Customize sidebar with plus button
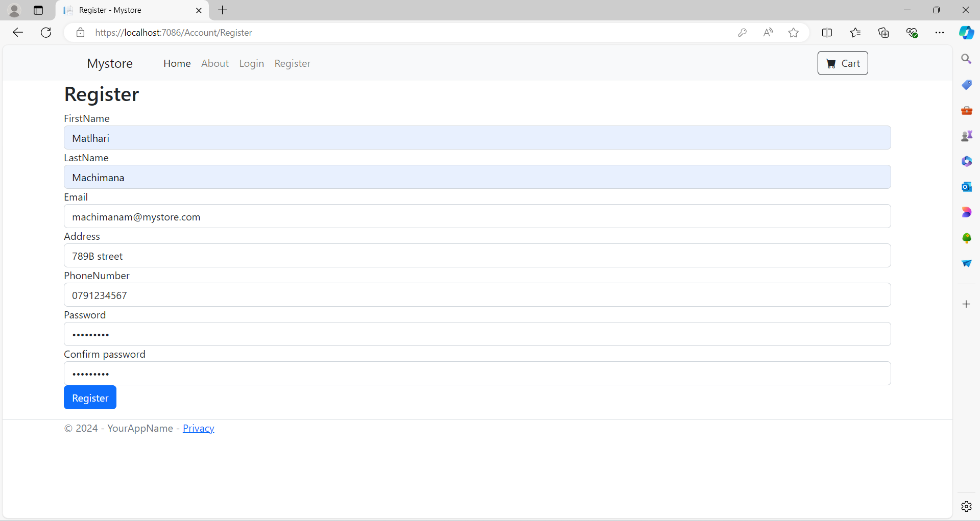Viewport: 980px width, 521px height. coord(966,304)
